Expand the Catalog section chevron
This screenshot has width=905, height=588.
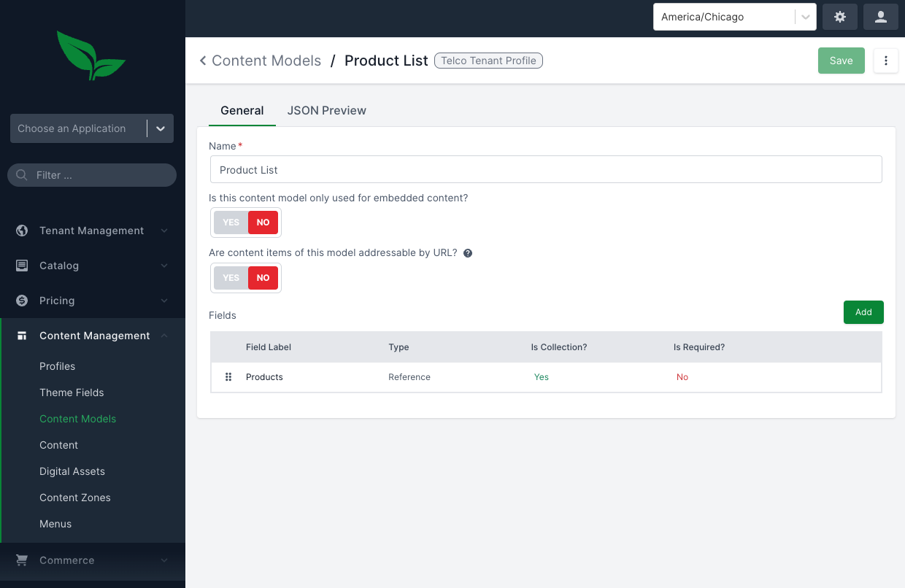pyautogui.click(x=164, y=266)
